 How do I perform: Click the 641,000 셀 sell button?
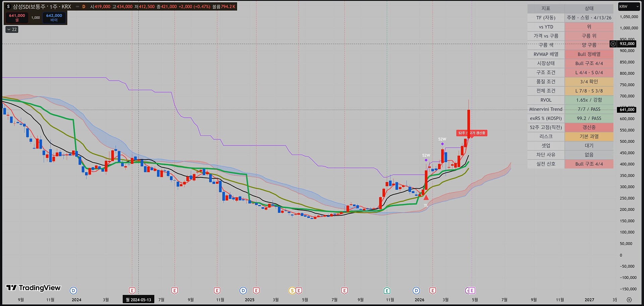[17, 17]
